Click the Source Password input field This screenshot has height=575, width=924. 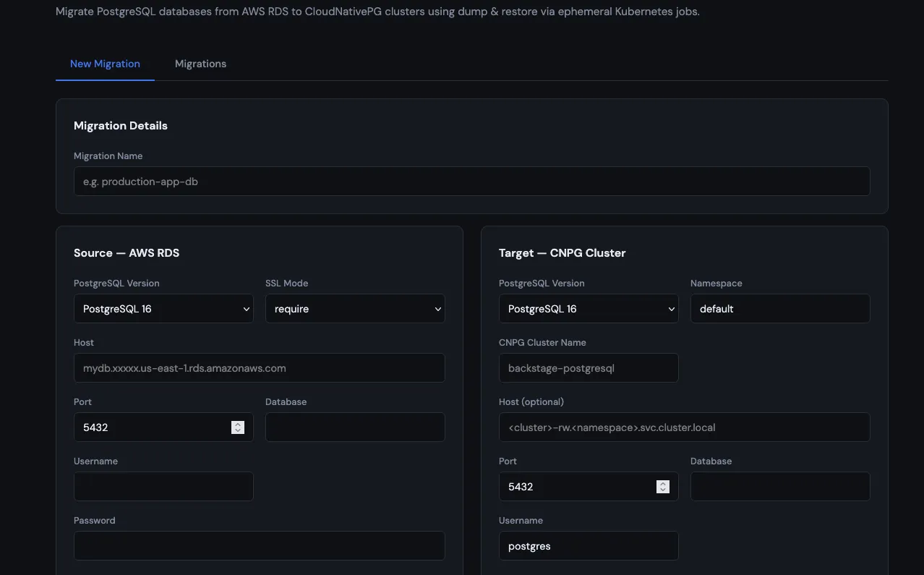(259, 546)
